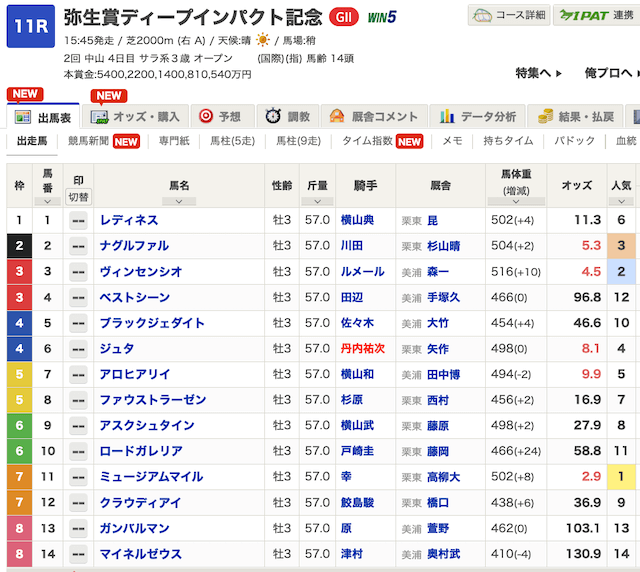Click the 切替 mark switch button
Screen dimensions: 640x572
[78, 197]
